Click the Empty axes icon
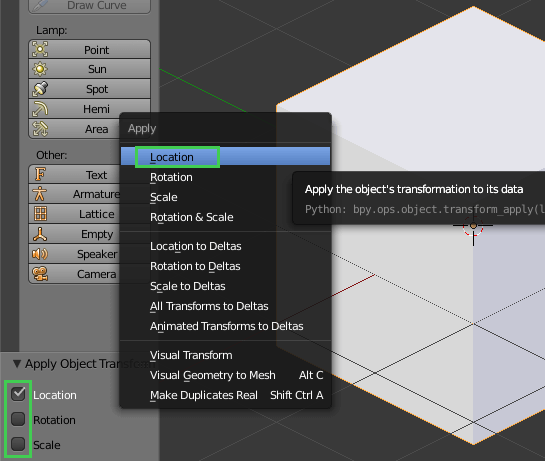The width and height of the screenshot is (545, 461). [x=40, y=234]
